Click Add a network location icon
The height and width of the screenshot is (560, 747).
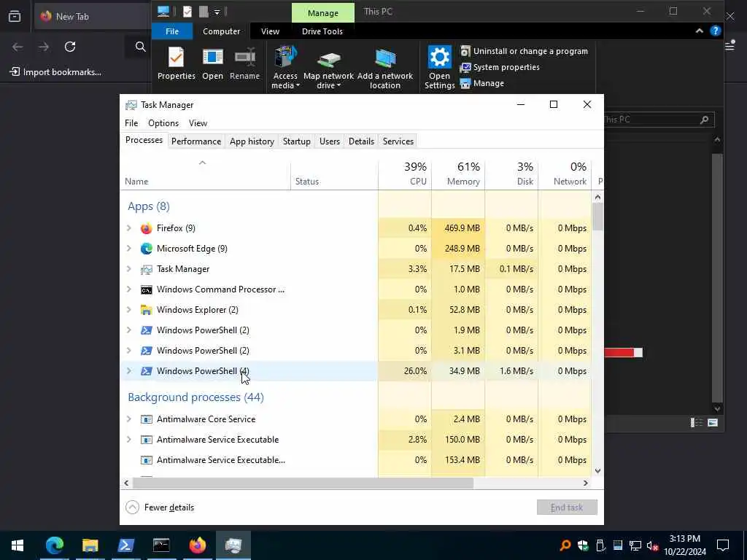(x=385, y=58)
